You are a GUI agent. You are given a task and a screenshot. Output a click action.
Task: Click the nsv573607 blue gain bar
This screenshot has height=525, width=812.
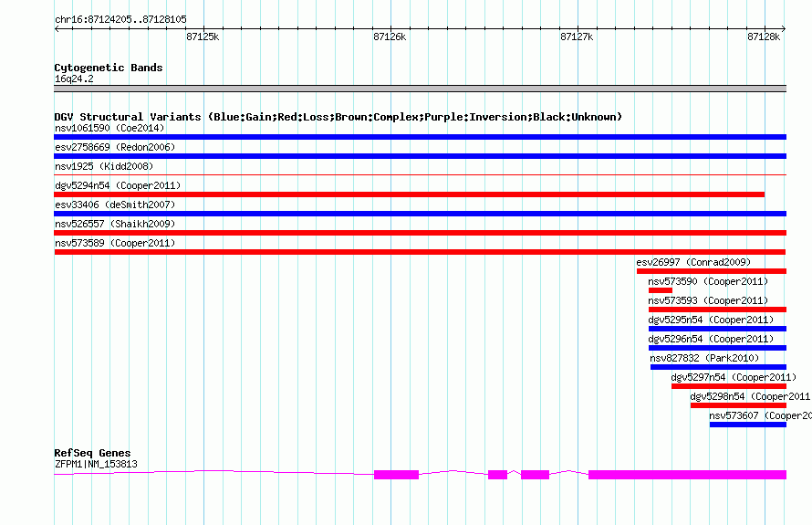point(748,425)
